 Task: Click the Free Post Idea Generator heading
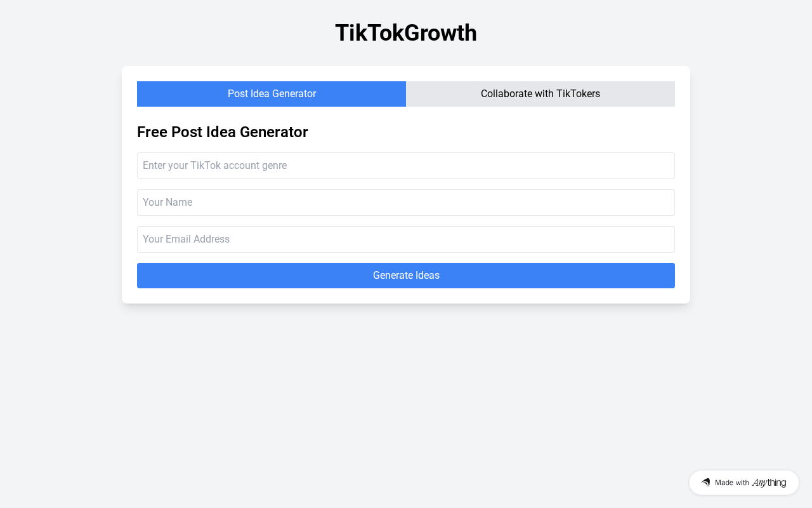(x=223, y=132)
